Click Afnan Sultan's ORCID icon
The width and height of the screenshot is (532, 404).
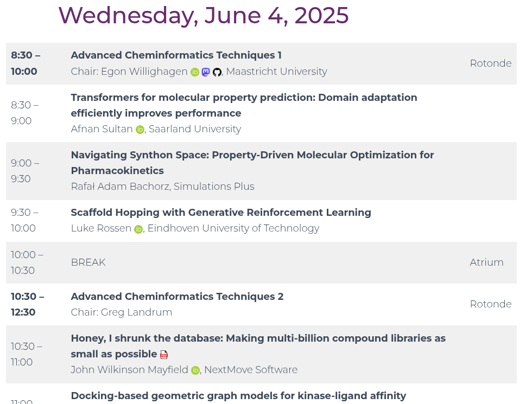(140, 130)
